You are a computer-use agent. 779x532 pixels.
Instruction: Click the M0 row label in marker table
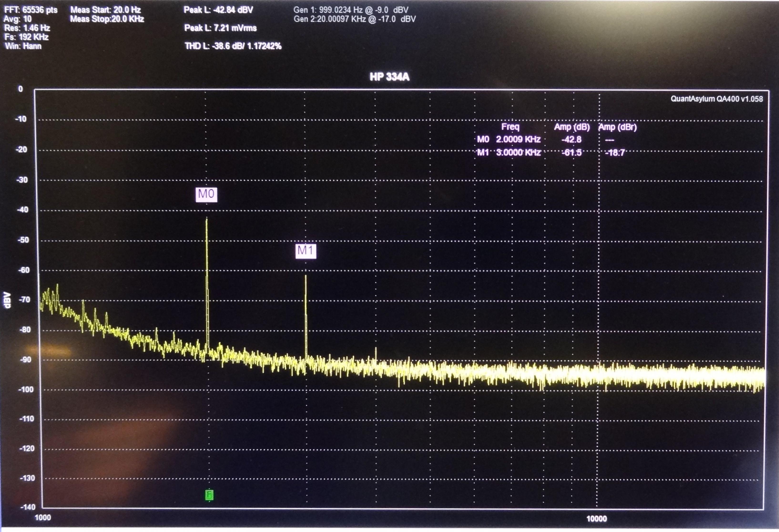(x=483, y=139)
